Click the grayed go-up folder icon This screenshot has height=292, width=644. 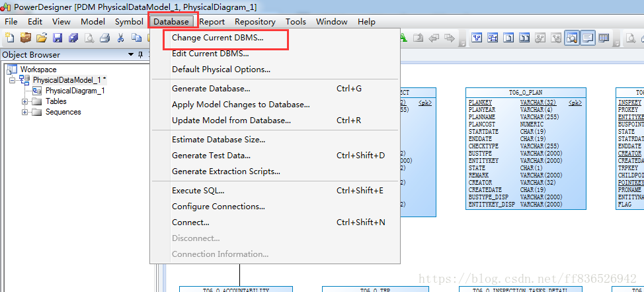pos(418,38)
